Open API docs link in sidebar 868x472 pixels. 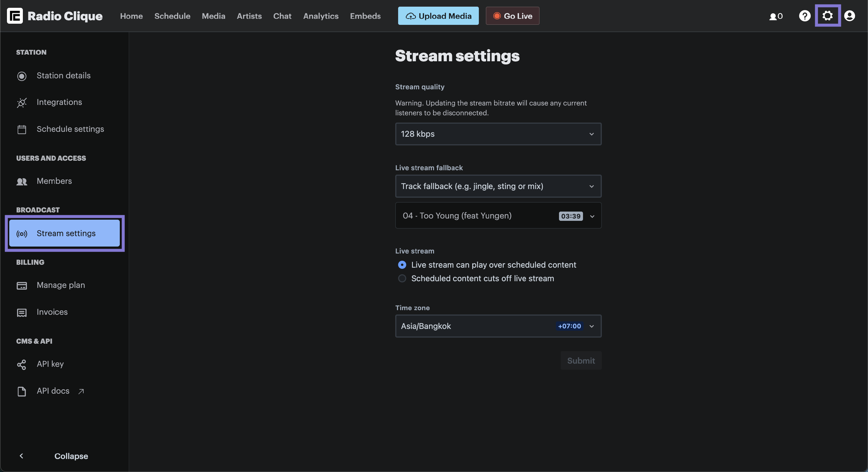pos(64,391)
